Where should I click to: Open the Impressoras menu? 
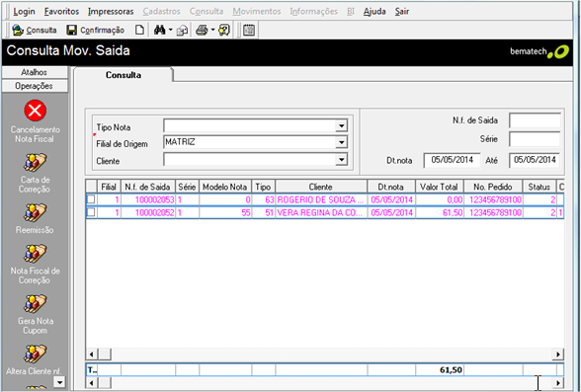(x=111, y=12)
